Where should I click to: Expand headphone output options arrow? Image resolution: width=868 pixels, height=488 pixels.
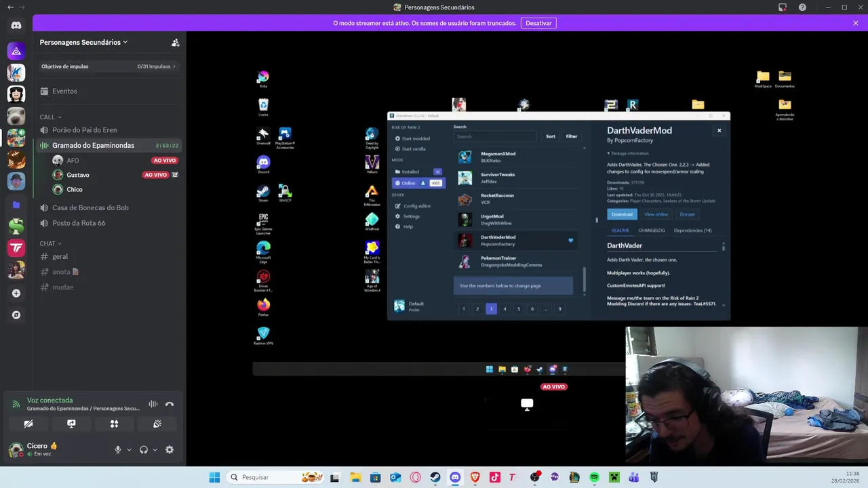tap(155, 449)
